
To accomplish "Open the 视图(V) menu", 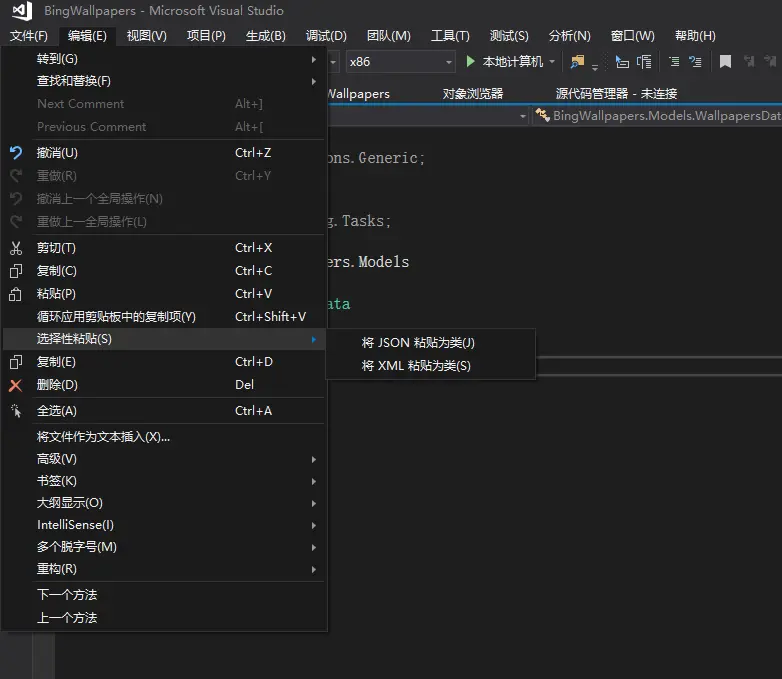I will coord(147,36).
